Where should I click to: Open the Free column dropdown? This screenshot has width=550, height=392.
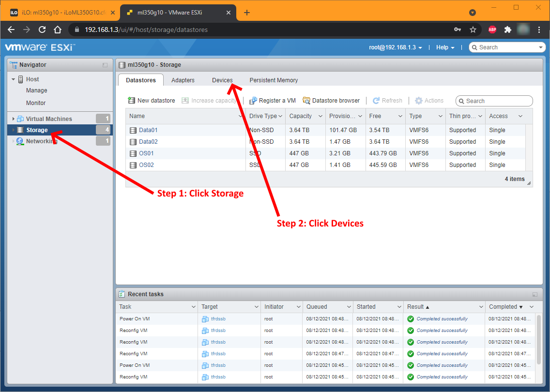click(400, 116)
